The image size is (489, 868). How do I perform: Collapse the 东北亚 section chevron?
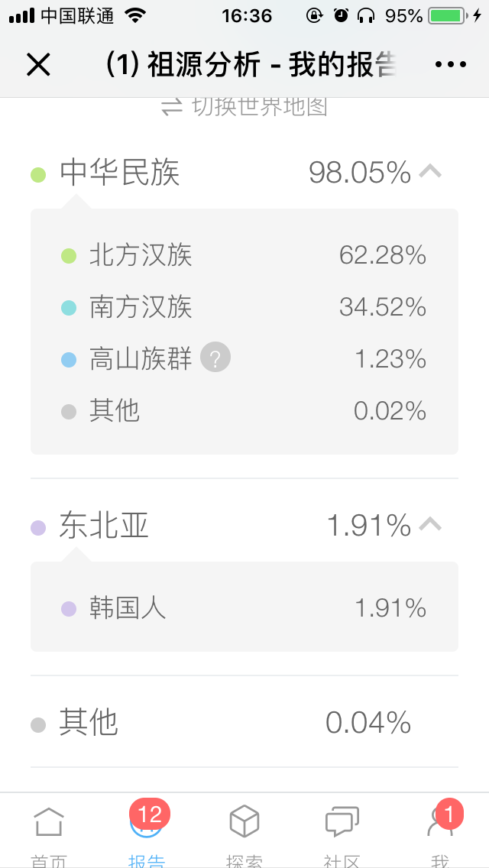pyautogui.click(x=429, y=524)
